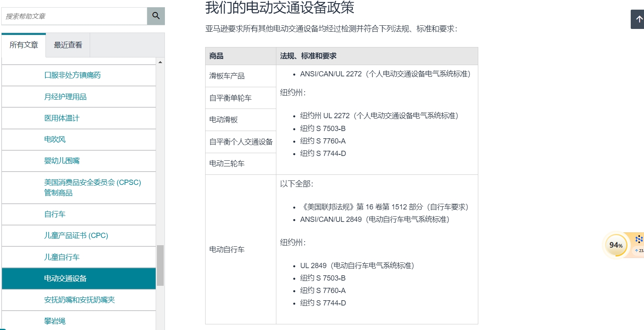The image size is (644, 330).
Task: Click the magnifier search button
Action: click(156, 16)
